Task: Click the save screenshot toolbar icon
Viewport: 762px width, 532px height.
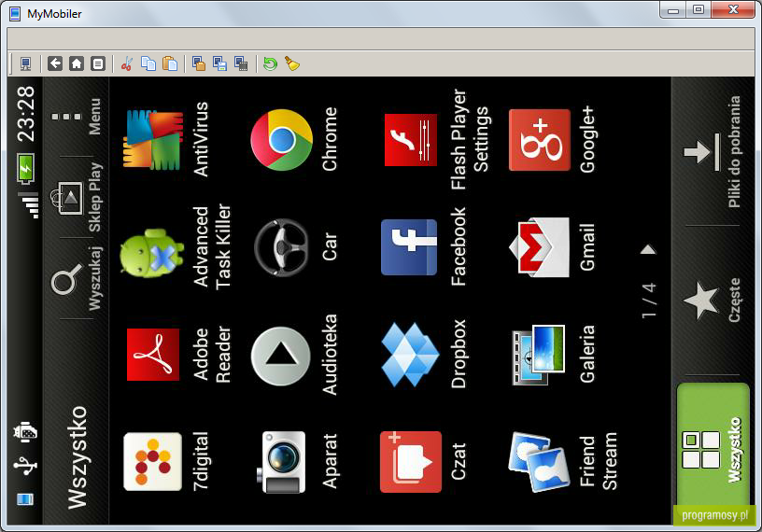Action: click(x=220, y=63)
